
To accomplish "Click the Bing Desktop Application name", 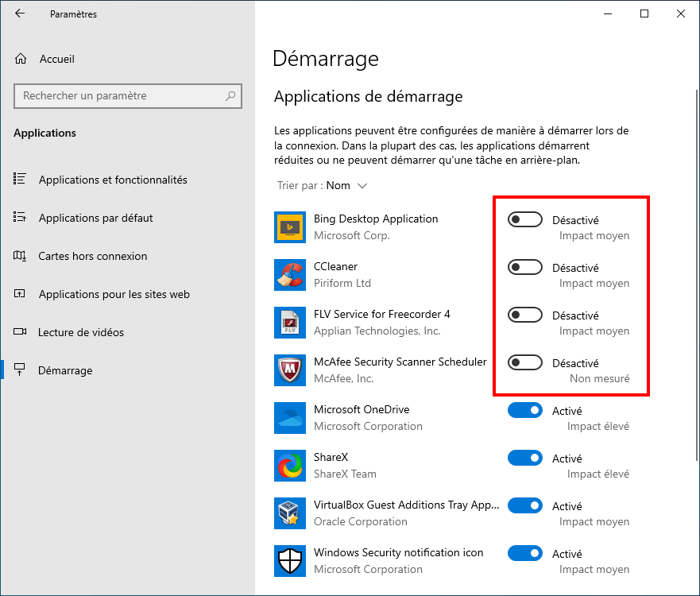I will pyautogui.click(x=376, y=219).
